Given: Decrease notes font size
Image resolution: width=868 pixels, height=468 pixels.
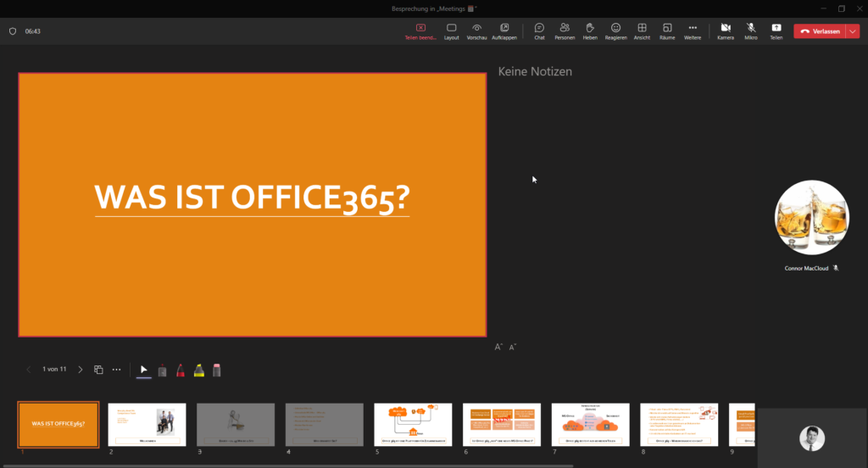Looking at the screenshot, I should 513,348.
